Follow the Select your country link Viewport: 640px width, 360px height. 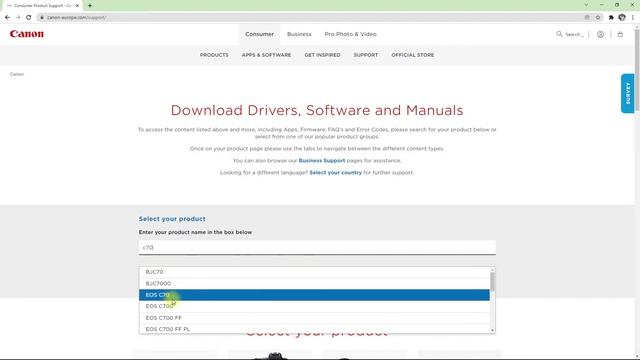click(x=336, y=172)
